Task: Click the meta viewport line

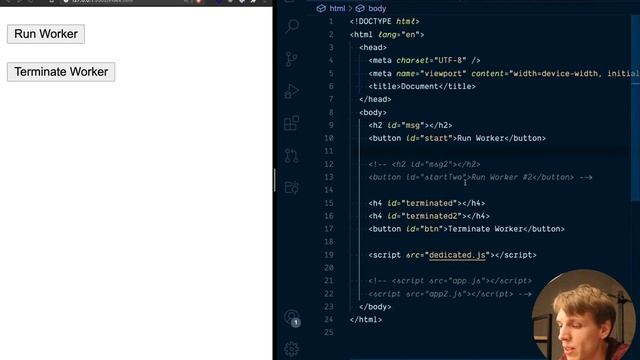Action: tap(504, 73)
